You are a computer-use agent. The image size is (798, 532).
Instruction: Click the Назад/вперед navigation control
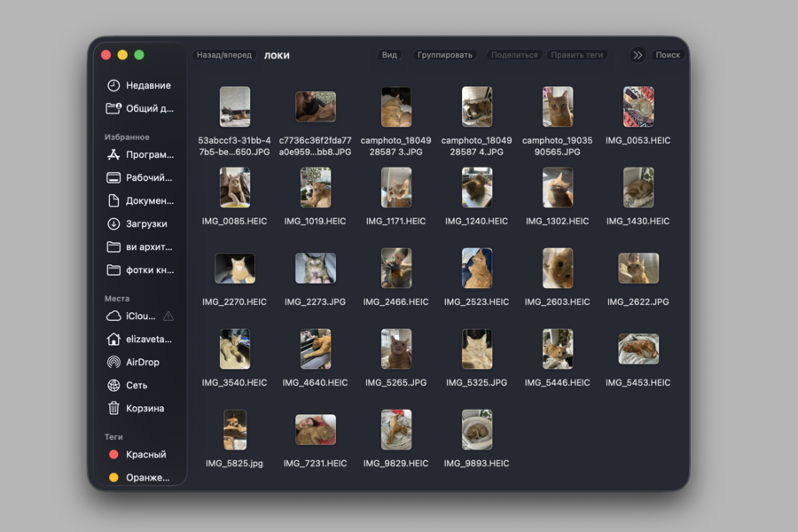coord(224,55)
